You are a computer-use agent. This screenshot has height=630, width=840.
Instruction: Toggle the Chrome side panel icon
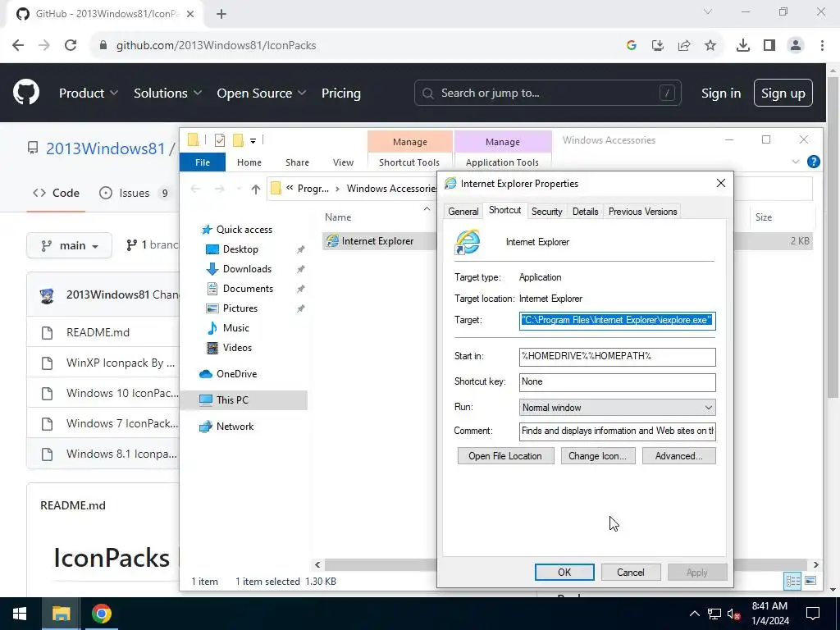click(x=769, y=46)
